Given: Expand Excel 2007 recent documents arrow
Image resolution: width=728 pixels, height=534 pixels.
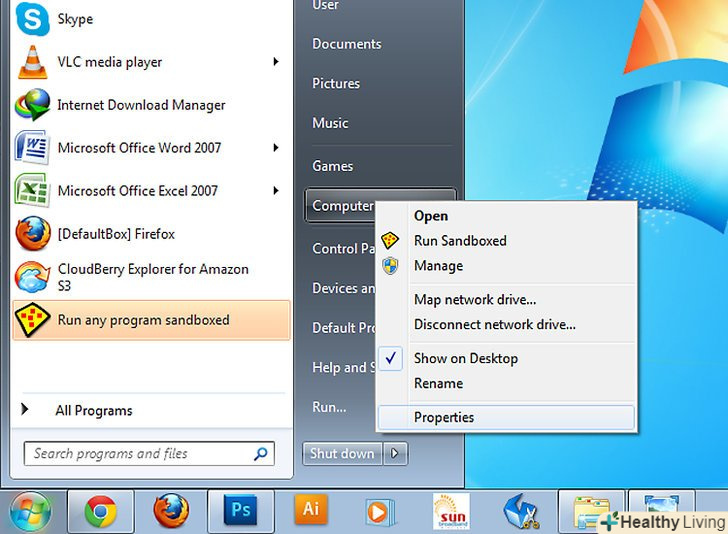Looking at the screenshot, I should tap(276, 190).
